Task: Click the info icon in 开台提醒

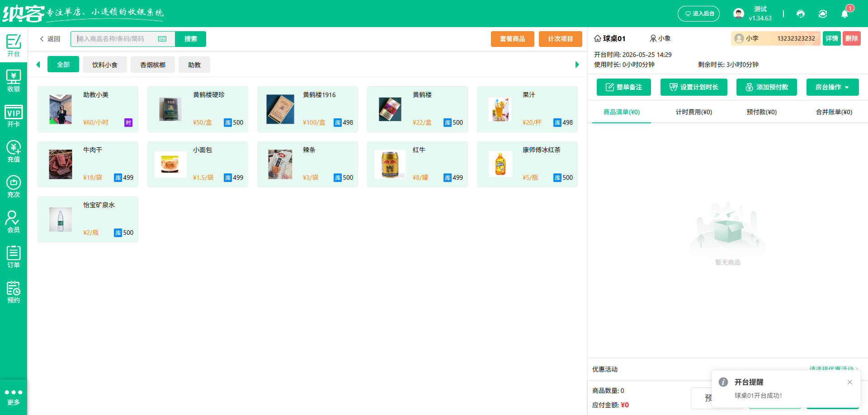Action: click(x=723, y=382)
